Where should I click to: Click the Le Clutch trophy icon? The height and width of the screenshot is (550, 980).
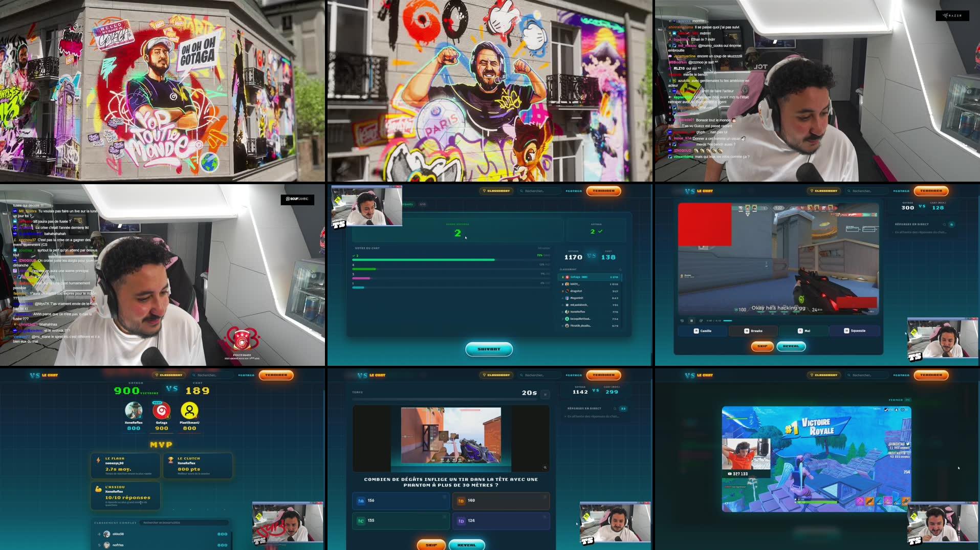point(171,460)
